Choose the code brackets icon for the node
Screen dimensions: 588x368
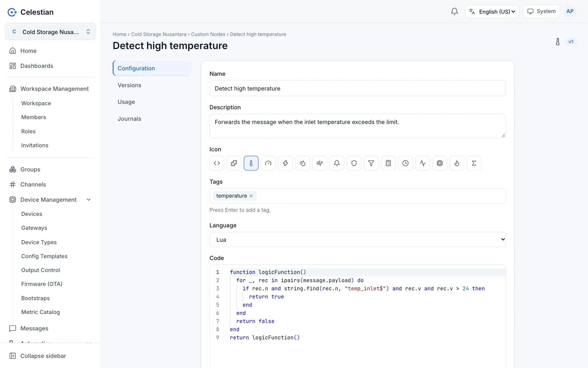pyautogui.click(x=217, y=163)
